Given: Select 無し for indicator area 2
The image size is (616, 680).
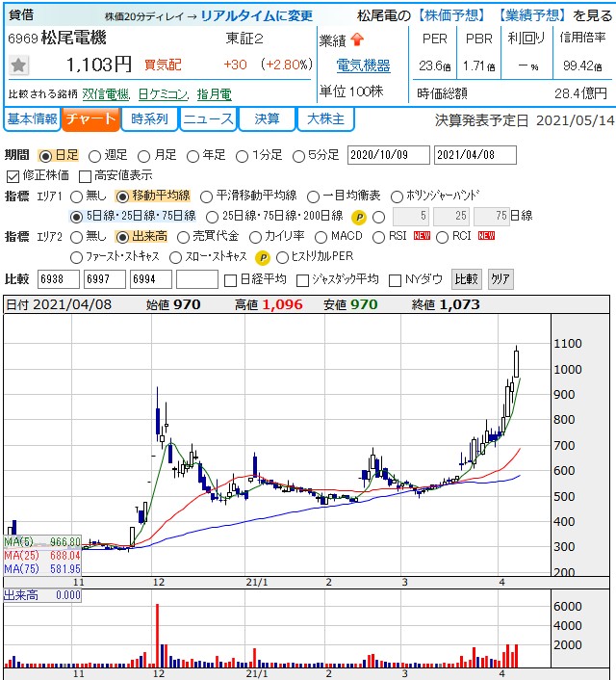Looking at the screenshot, I should coord(76,237).
